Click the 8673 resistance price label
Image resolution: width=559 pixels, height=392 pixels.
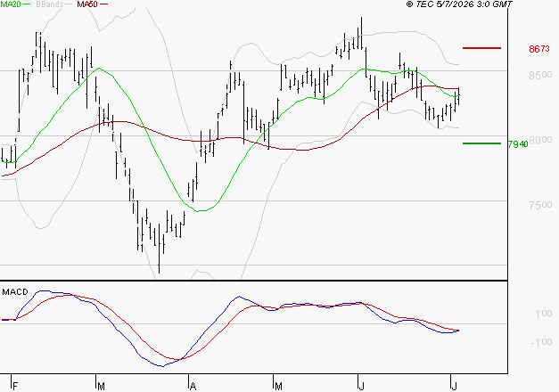click(x=539, y=49)
